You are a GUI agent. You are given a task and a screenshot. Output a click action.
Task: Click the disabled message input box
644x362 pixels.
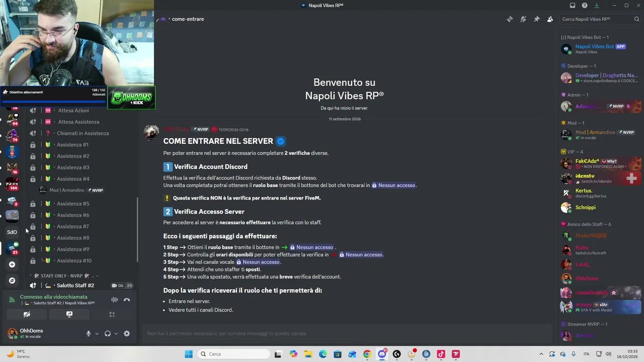point(347,333)
